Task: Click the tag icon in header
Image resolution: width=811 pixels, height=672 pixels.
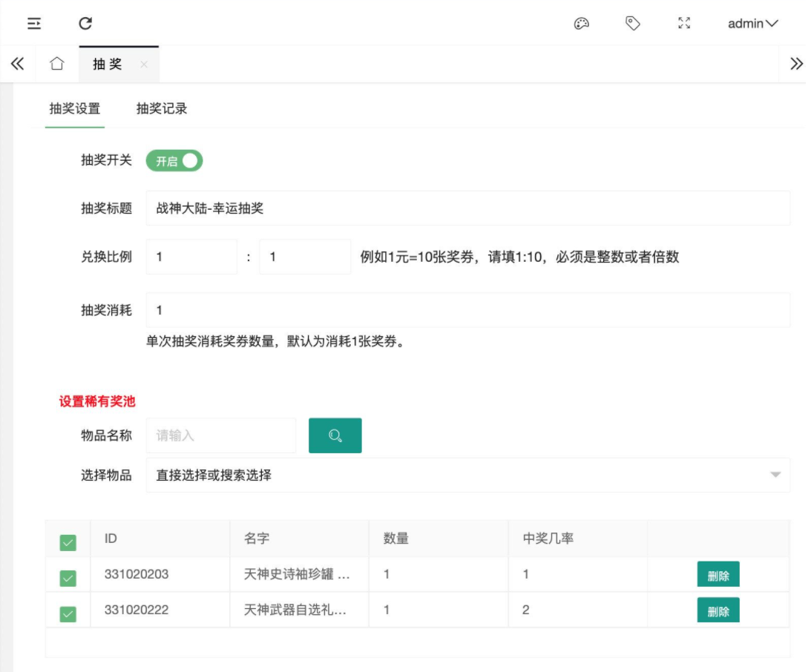Action: (x=632, y=24)
